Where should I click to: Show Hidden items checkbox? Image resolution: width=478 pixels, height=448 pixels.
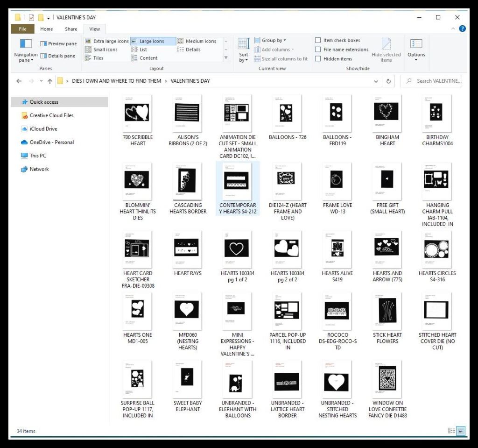pos(318,59)
